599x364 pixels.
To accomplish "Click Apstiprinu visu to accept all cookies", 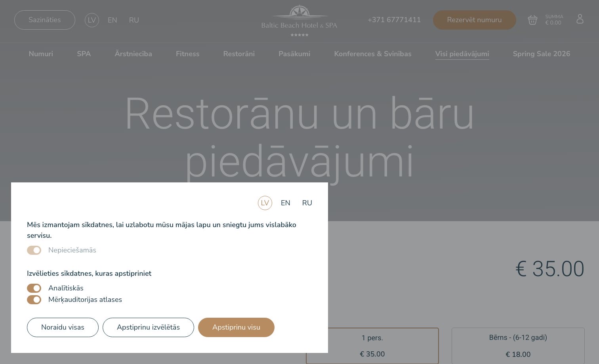I will point(236,327).
